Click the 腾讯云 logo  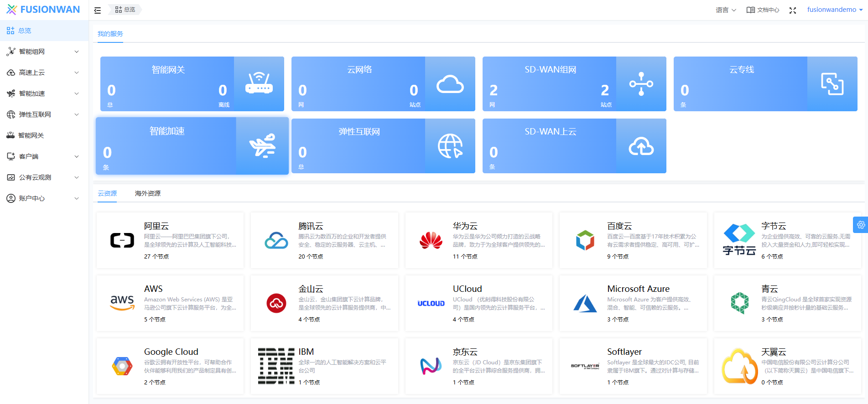point(276,240)
